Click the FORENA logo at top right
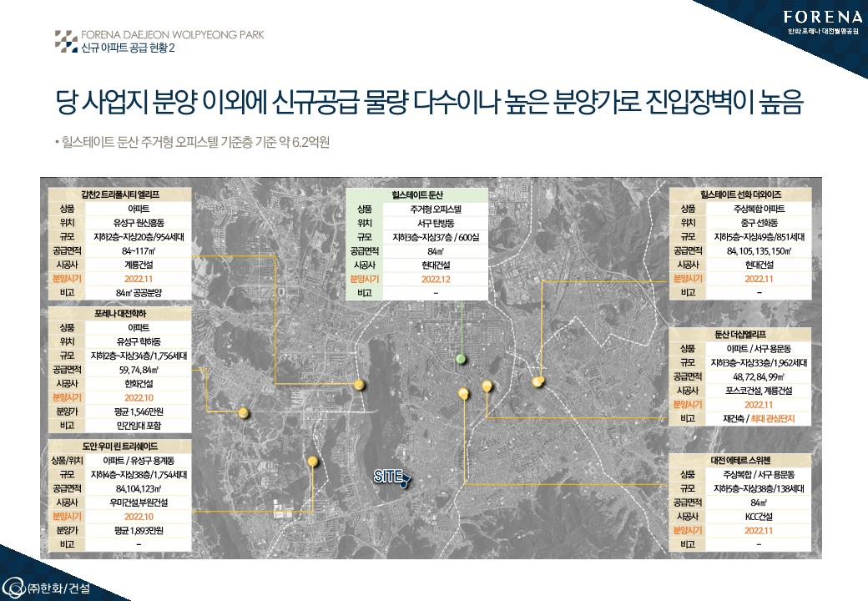868x601 pixels. pos(823,21)
